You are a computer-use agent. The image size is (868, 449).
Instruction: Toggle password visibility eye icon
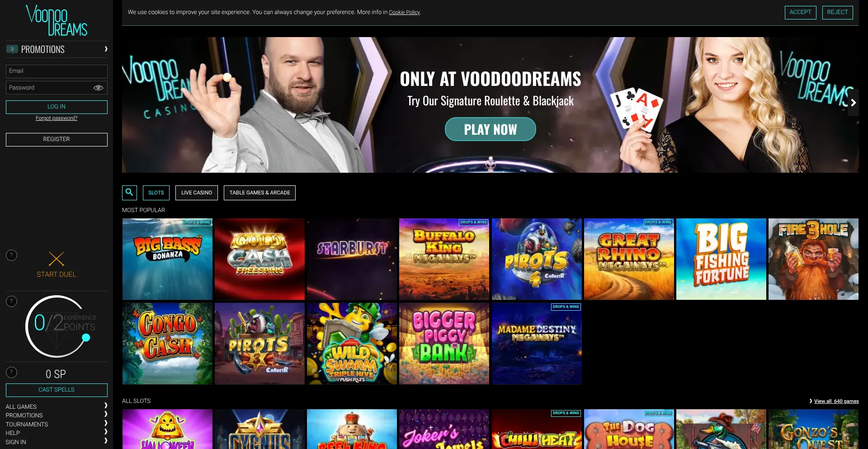tap(98, 88)
